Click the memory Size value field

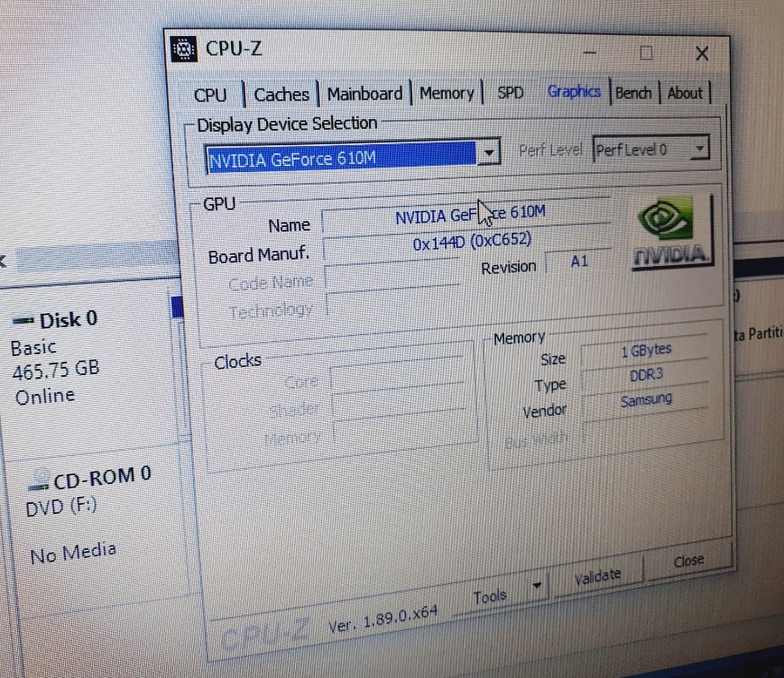643,352
